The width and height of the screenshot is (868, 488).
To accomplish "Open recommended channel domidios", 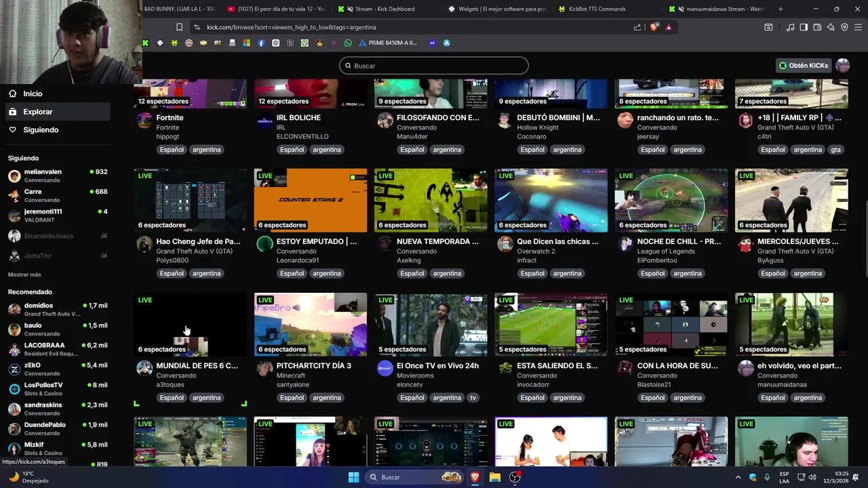I will (x=58, y=310).
